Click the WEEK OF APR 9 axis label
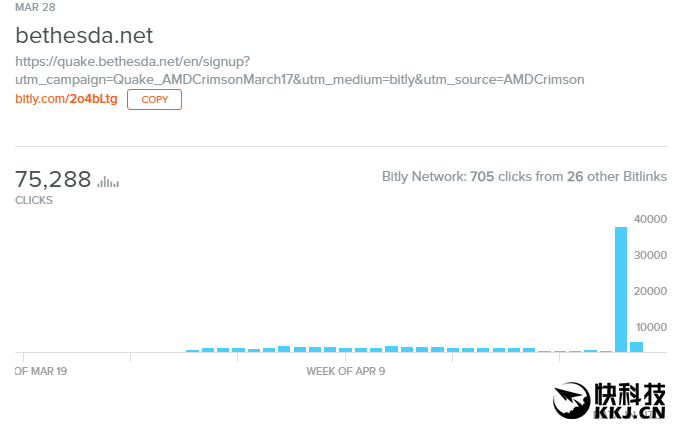Screen dimensions: 675x429 click(346, 371)
